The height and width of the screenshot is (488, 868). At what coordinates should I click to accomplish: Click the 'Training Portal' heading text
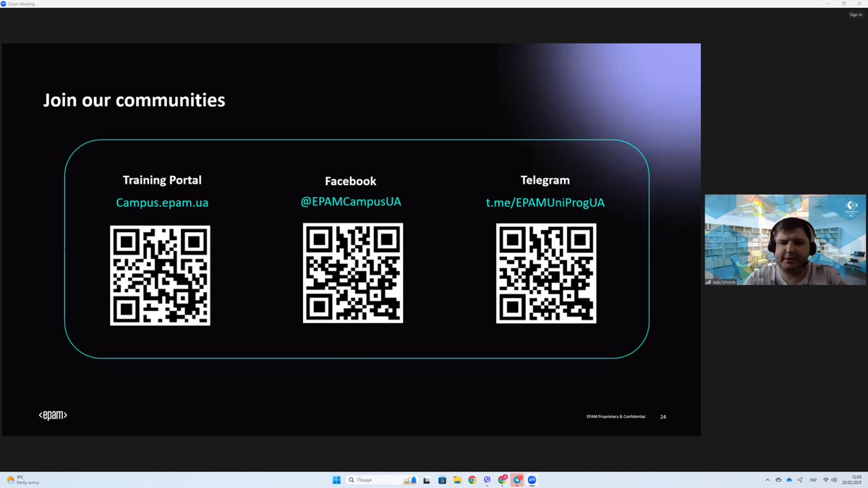coord(162,180)
